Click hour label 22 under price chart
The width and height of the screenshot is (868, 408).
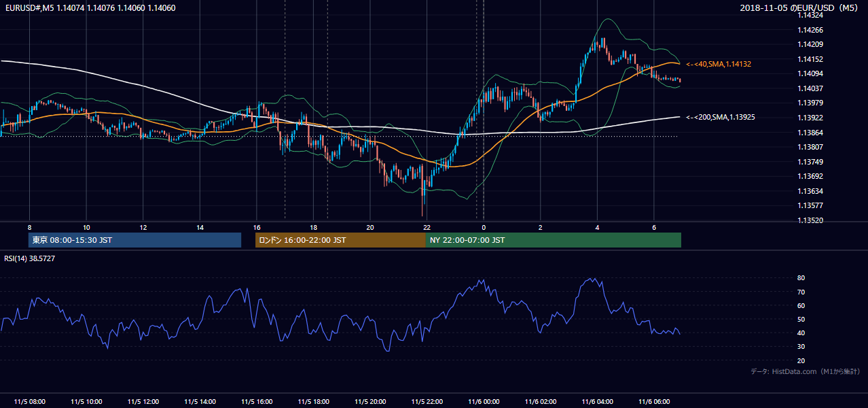(427, 227)
